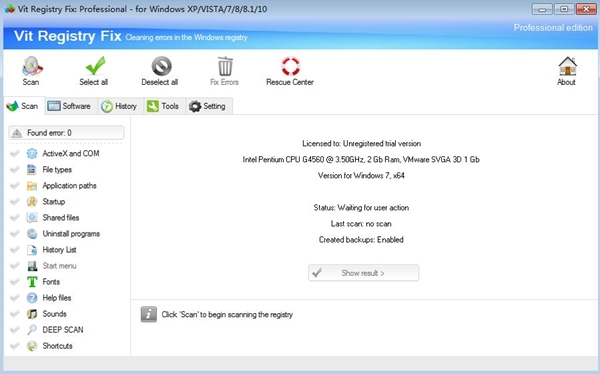The image size is (600, 374).
Task: Click the Sounds music note icon
Action: click(x=32, y=314)
